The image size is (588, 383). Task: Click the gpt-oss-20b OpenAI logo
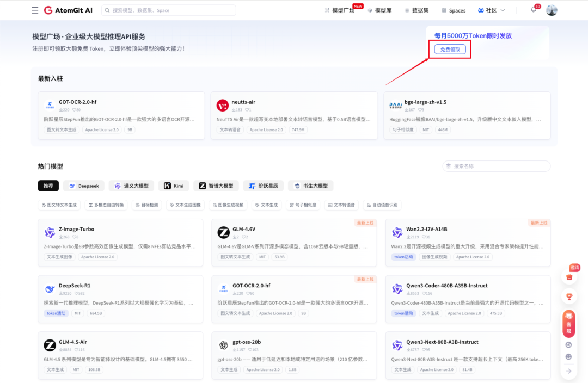point(224,345)
